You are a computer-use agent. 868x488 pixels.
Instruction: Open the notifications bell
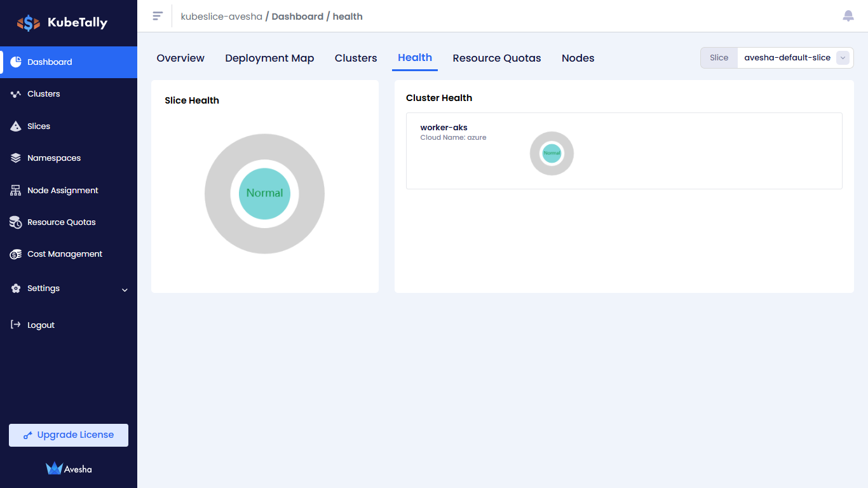tap(848, 16)
